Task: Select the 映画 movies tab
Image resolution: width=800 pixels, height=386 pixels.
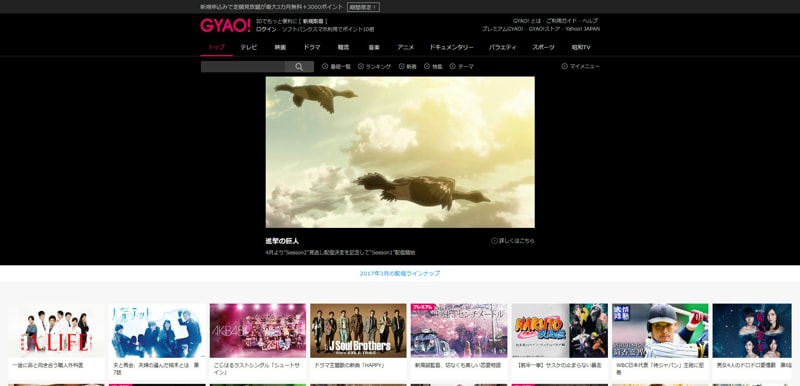Action: 280,47
